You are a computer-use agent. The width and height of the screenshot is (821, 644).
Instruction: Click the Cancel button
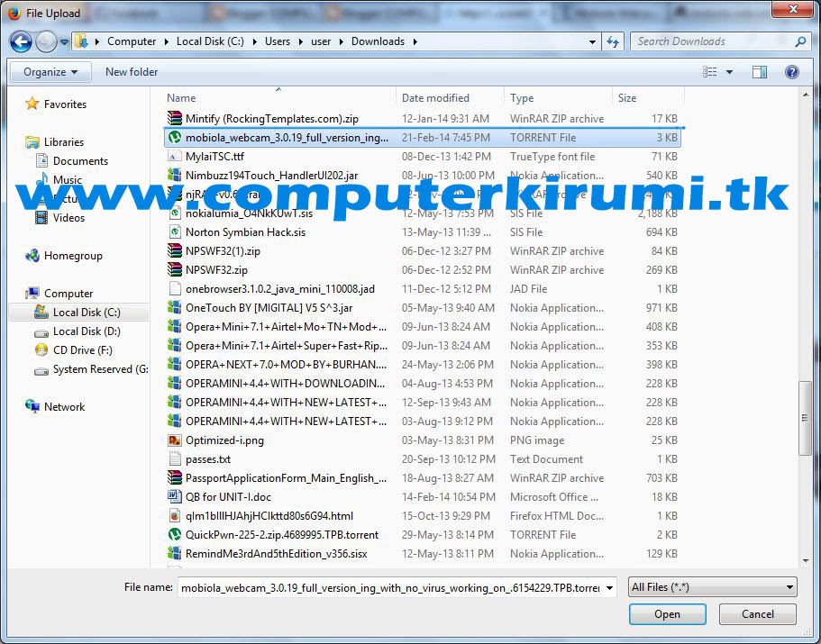pos(757,614)
